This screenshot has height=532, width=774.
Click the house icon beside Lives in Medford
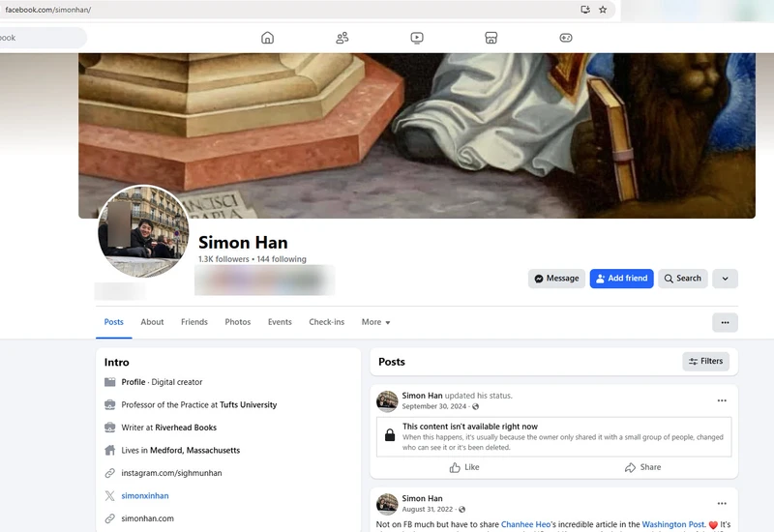point(109,450)
